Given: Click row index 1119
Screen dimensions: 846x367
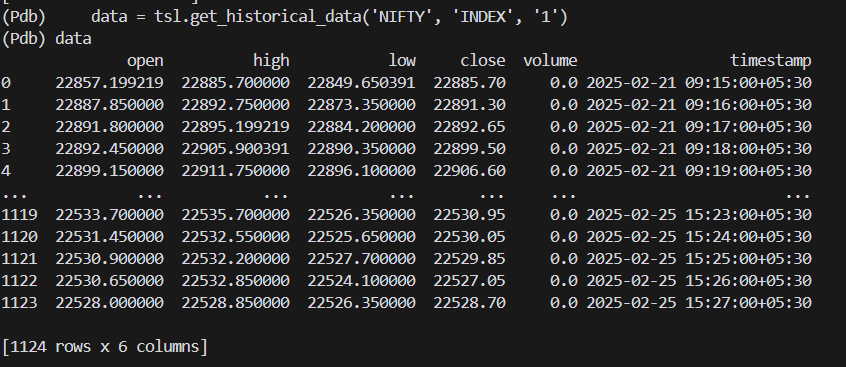Looking at the screenshot, I should click(19, 215).
